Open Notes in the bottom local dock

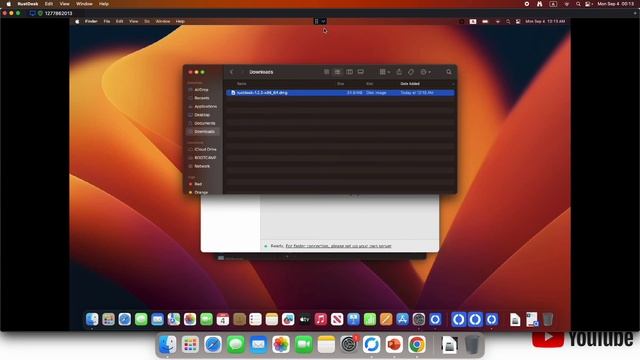tap(326, 345)
